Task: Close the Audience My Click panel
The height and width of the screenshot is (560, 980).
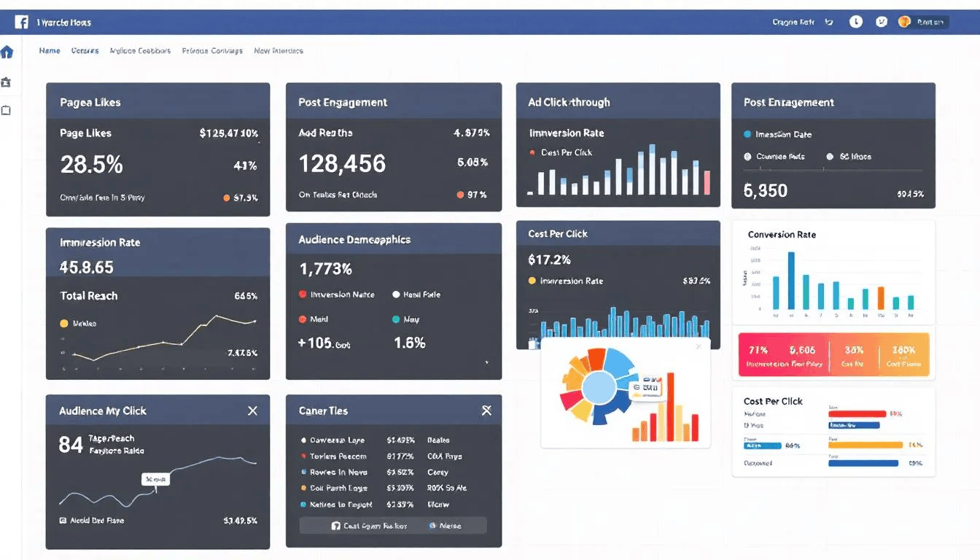Action: point(253,411)
